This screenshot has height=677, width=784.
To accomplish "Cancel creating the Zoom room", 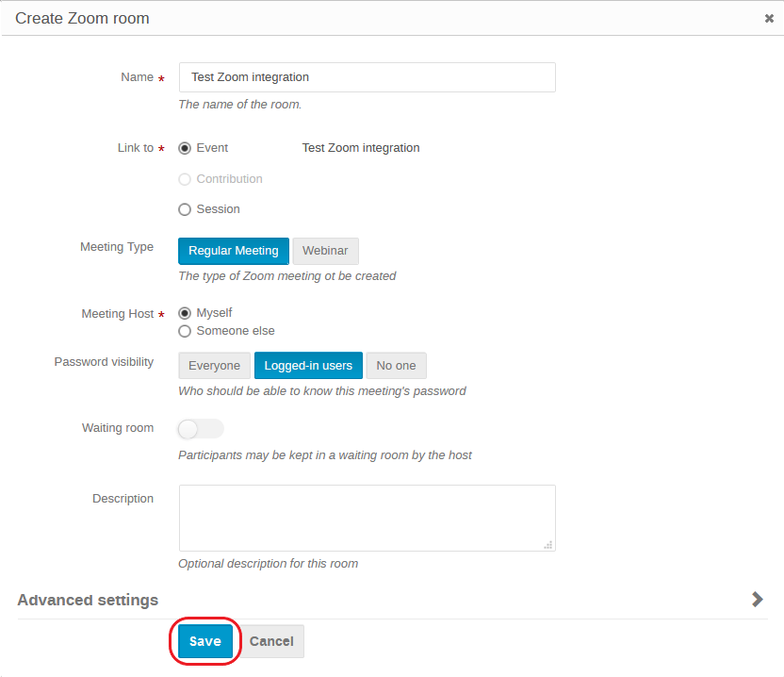I will click(x=271, y=641).
